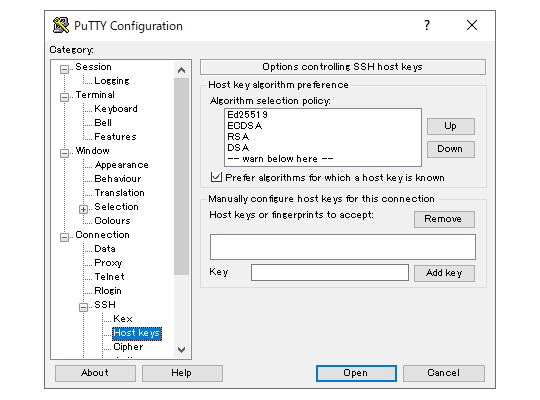Close the PuTTY Configuration dialog

point(472,25)
